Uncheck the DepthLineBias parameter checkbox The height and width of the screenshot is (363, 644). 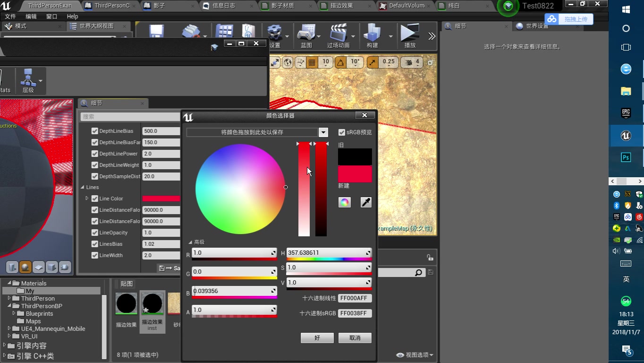94,131
